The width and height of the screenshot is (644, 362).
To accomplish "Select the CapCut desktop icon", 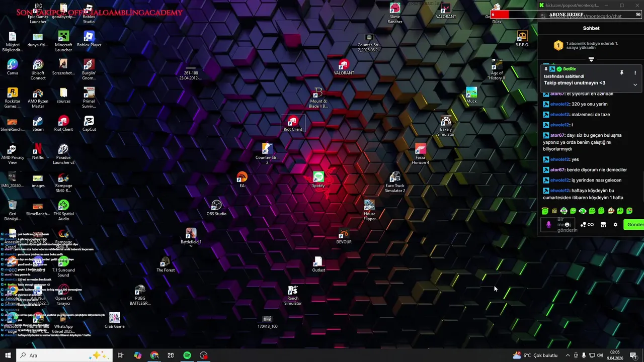I will [x=89, y=124].
